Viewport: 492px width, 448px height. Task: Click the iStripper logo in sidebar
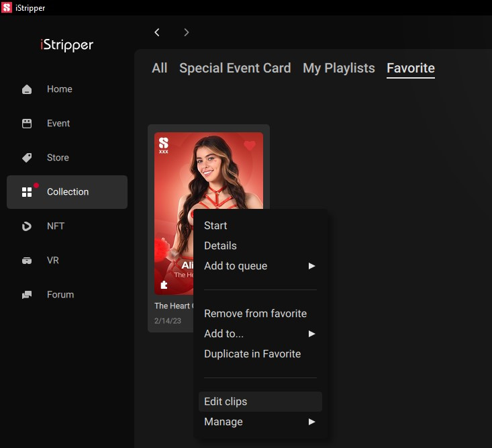(x=66, y=46)
